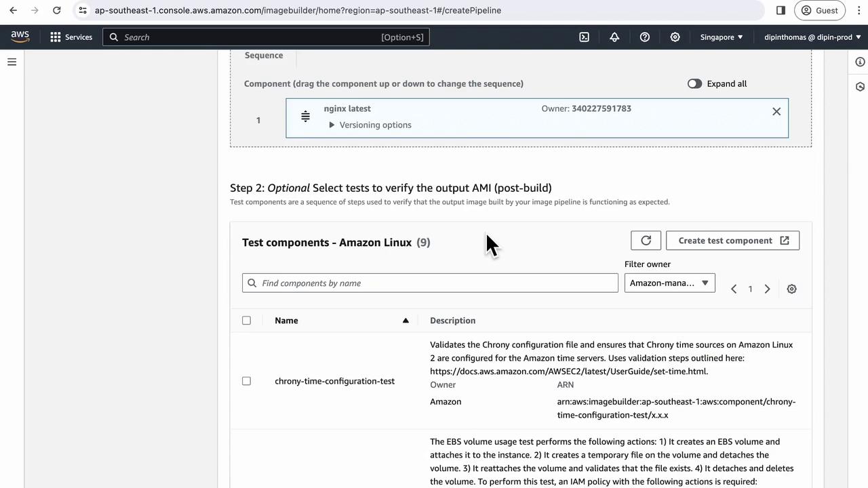
Task: Open test components table preferences gear
Action: click(x=791, y=289)
